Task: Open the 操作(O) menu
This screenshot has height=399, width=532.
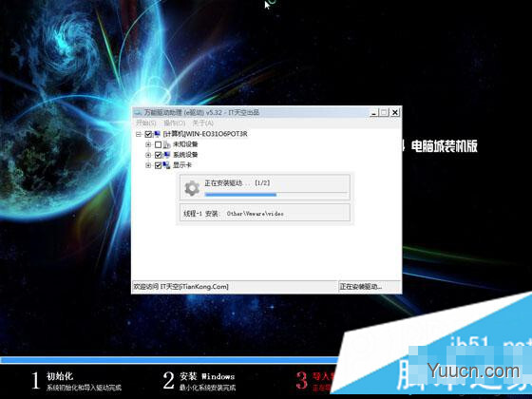Action: [x=175, y=123]
